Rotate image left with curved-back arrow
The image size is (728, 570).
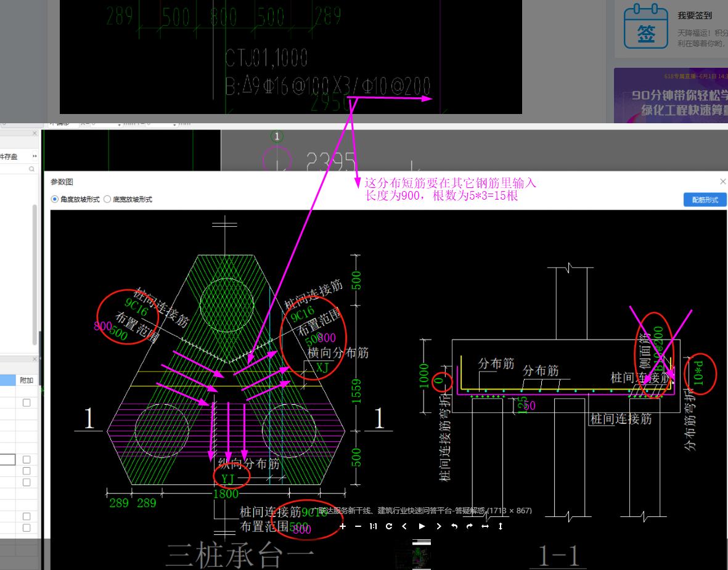click(454, 526)
